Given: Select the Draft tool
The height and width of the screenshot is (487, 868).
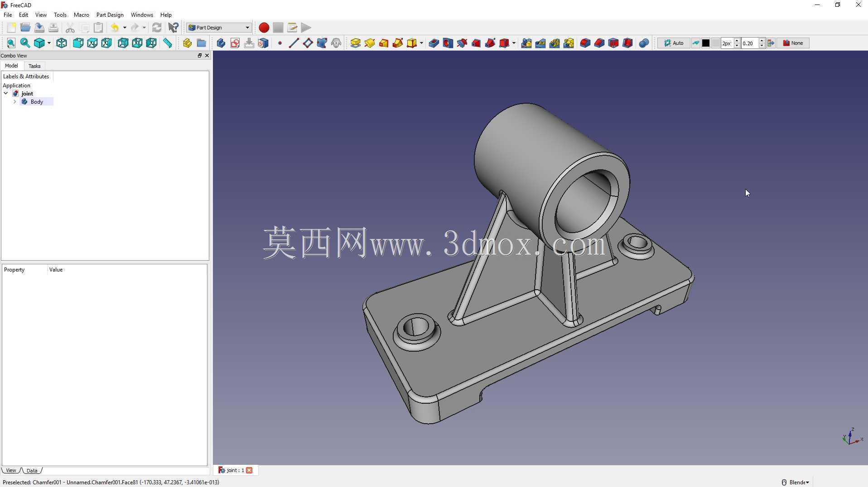Looking at the screenshot, I should coord(613,43).
